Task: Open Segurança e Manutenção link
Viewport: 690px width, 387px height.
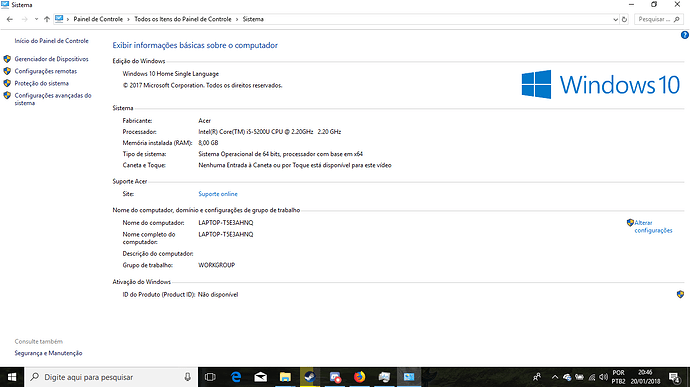Action: click(48, 353)
